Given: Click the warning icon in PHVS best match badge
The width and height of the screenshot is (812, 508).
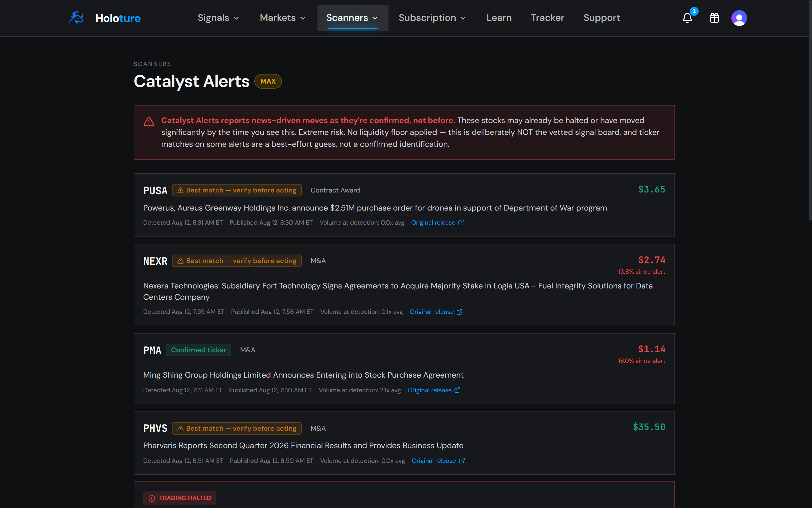Looking at the screenshot, I should [180, 428].
